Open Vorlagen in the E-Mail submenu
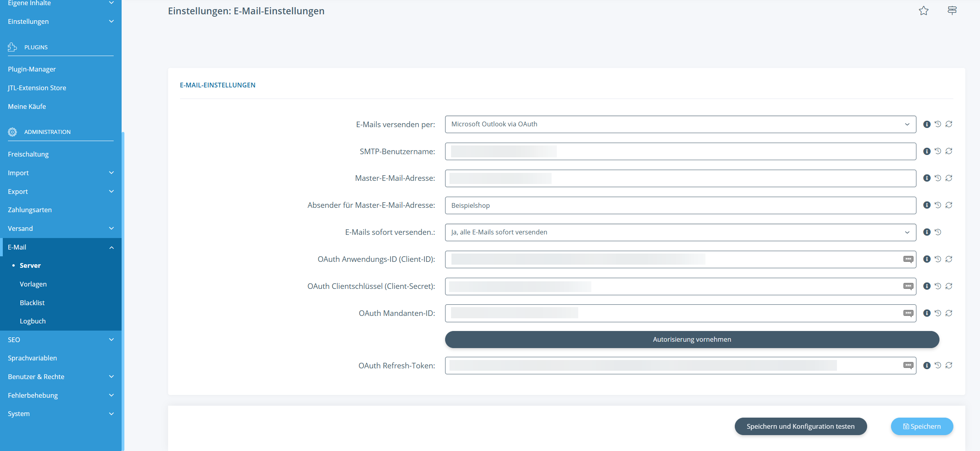Screen dimensions: 980x451 tap(33, 284)
